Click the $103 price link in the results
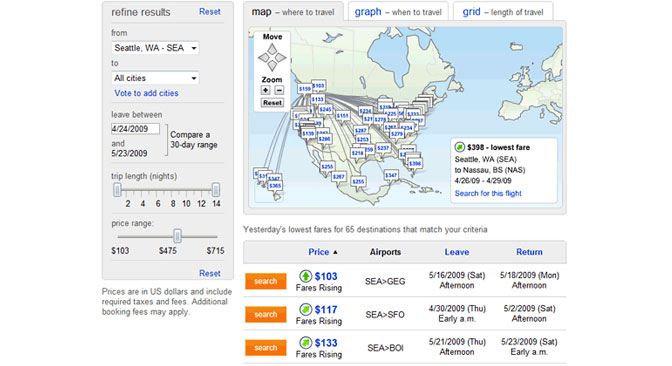The image size is (672, 366). point(326,276)
